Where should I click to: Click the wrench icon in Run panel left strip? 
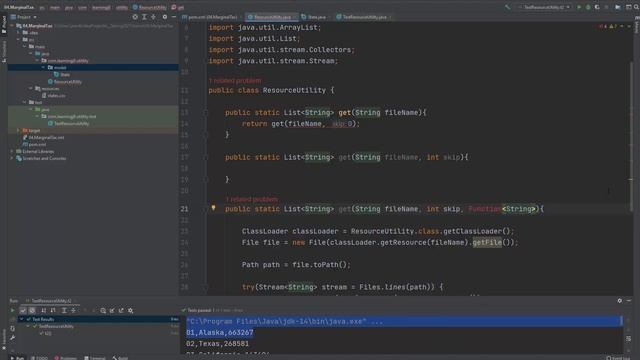pyautogui.click(x=12, y=338)
